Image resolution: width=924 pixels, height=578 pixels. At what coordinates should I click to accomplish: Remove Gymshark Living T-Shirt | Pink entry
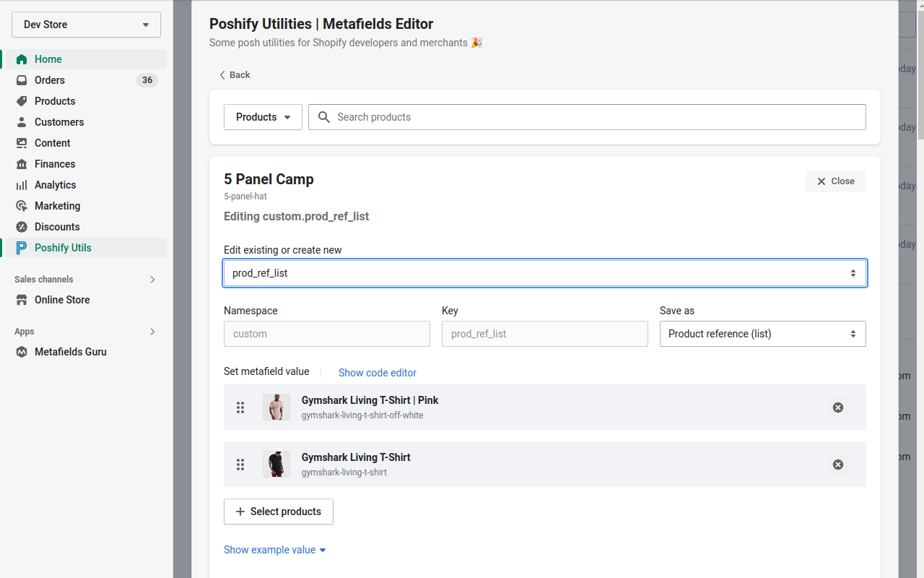[837, 407]
